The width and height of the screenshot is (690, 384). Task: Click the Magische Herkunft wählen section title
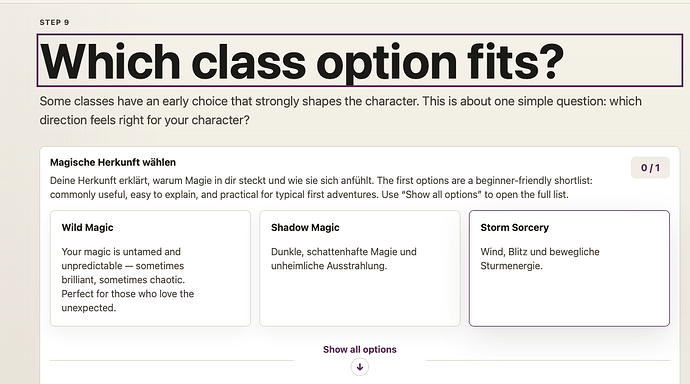tap(113, 162)
